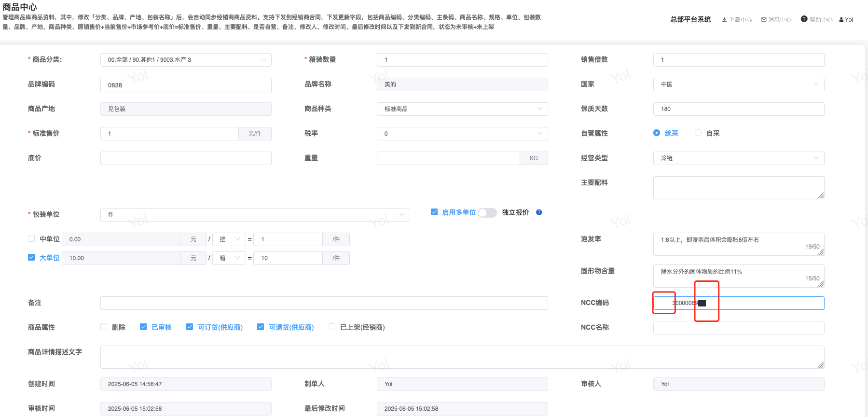Select the 自采 radio option
Viewport: 868px width, 417px height.
[x=698, y=133]
